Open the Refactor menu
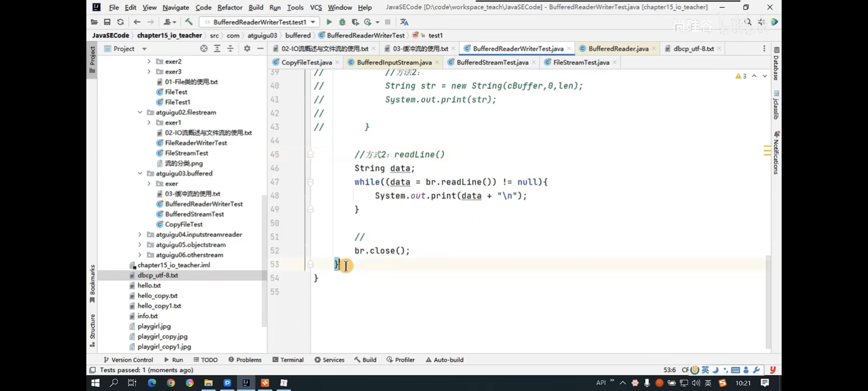 click(229, 7)
